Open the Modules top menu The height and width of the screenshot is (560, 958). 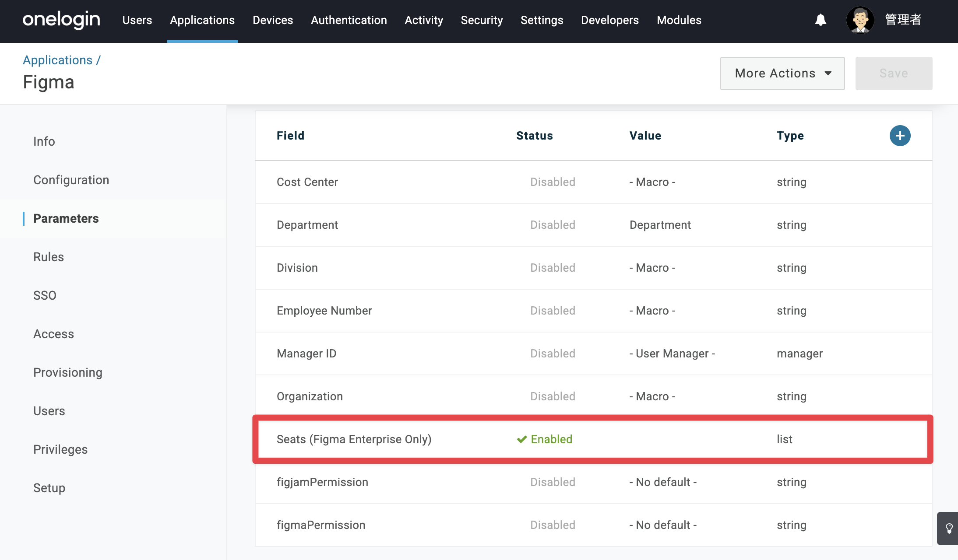tap(679, 20)
